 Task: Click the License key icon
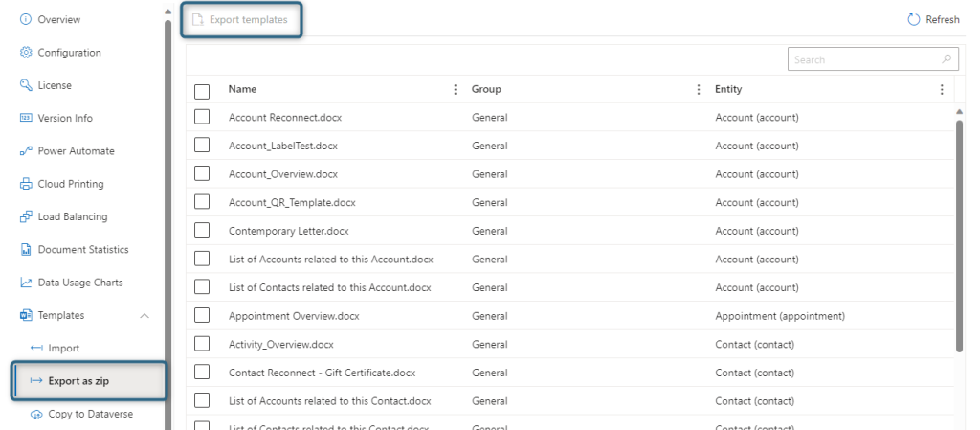click(x=26, y=85)
